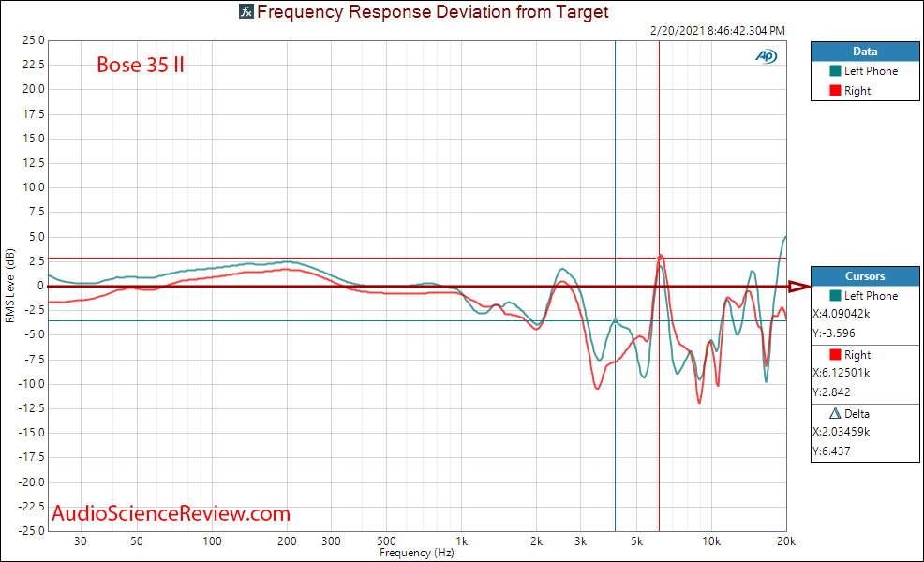This screenshot has height=562, width=924.
Task: Click the fx function icon beside title
Action: point(246,11)
